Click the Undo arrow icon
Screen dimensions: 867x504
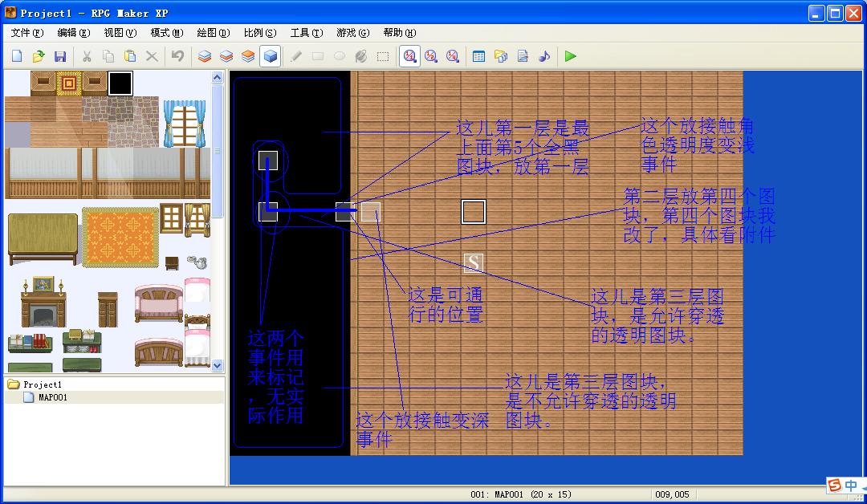pyautogui.click(x=177, y=56)
